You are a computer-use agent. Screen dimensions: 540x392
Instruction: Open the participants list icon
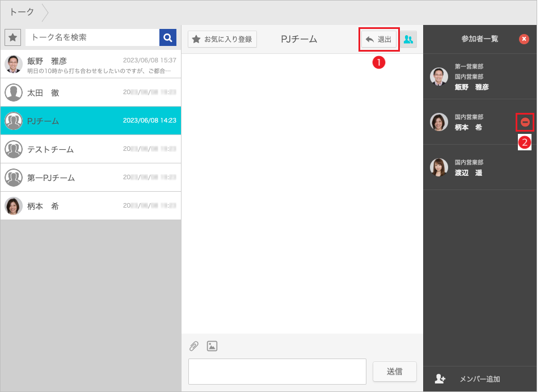tap(408, 39)
